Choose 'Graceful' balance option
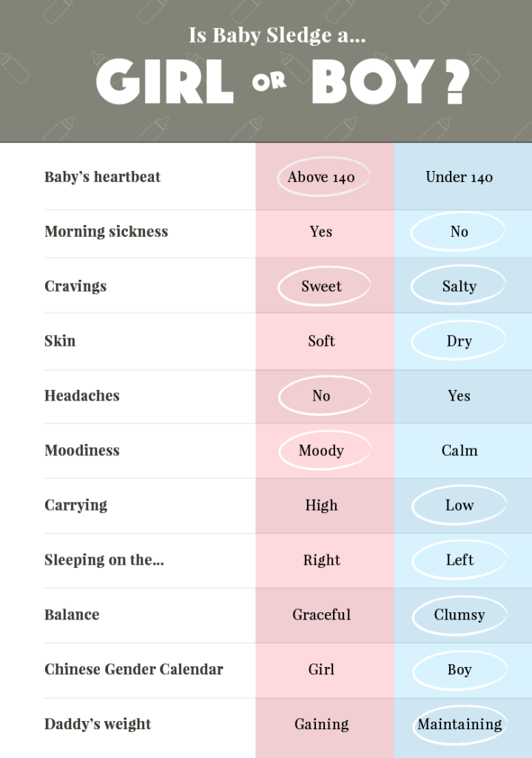This screenshot has height=758, width=532. [x=321, y=614]
